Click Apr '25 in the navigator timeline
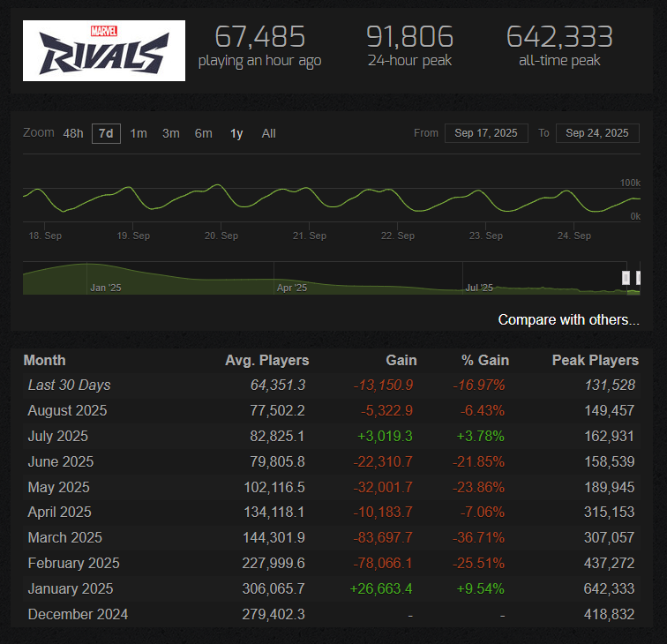The height and width of the screenshot is (644, 667). 292,288
